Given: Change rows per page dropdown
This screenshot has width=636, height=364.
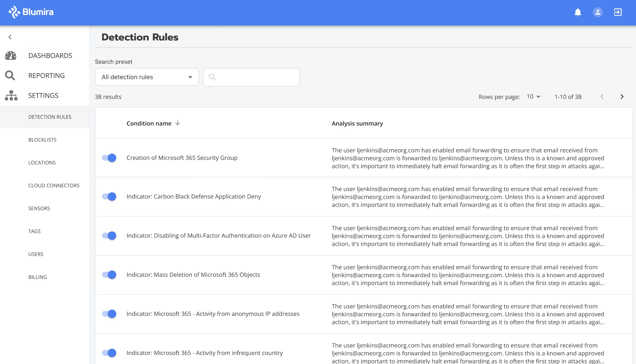Looking at the screenshot, I should coord(533,97).
